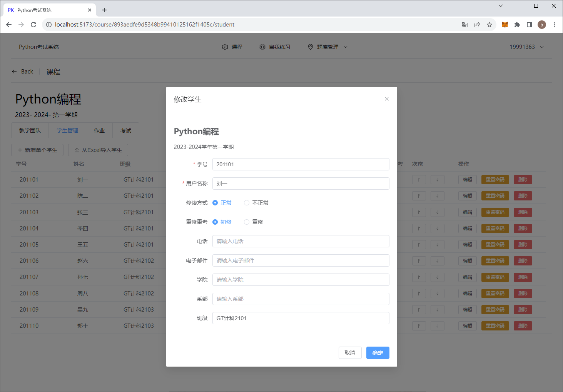Go Back using the arrow link
The height and width of the screenshot is (392, 563).
22,72
